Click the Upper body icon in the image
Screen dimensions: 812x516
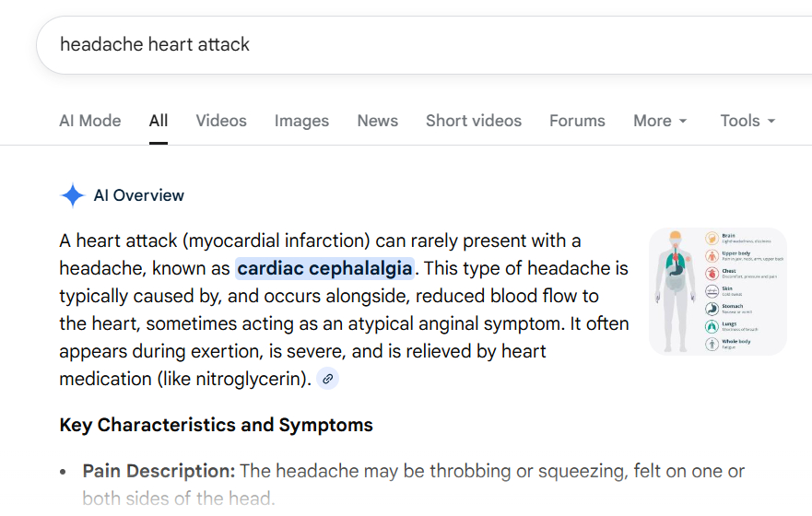tap(712, 256)
